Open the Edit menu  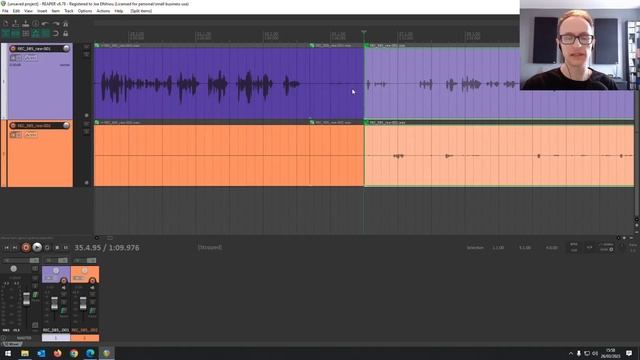16,11
